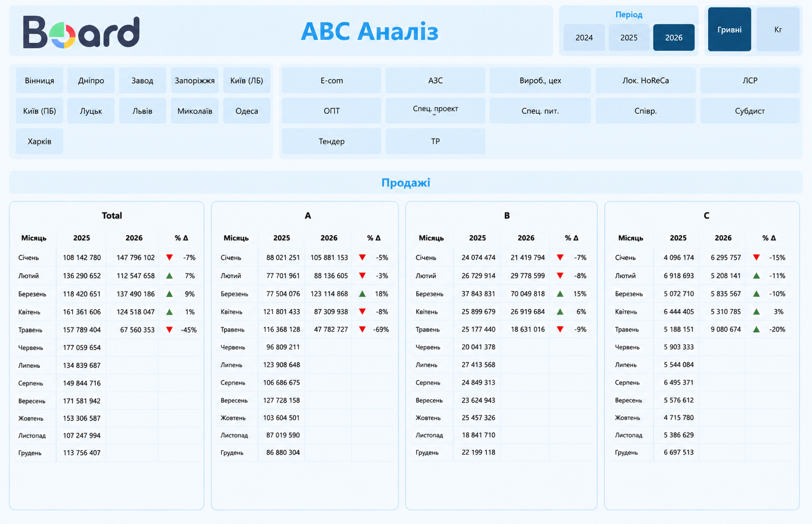Select the Київ (ПБ) filter

click(x=40, y=111)
